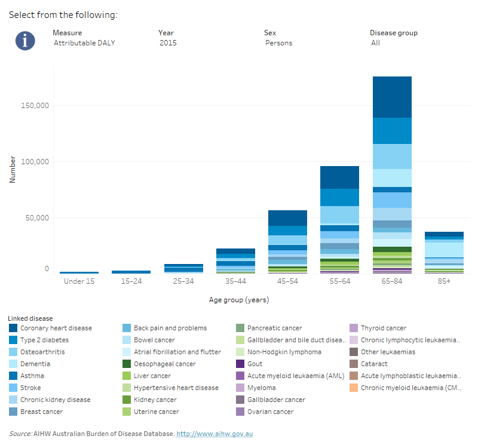Click the Osteoarthritis legend marker

13,352
